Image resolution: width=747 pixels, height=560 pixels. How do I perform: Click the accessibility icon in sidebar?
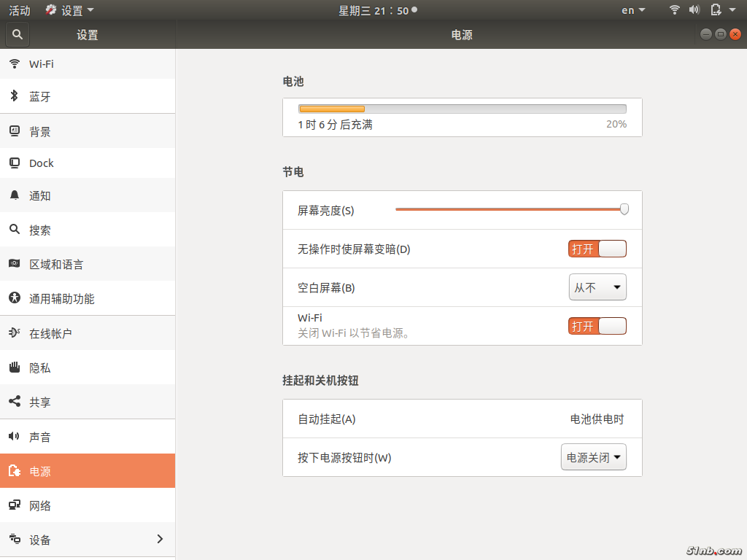(15, 298)
